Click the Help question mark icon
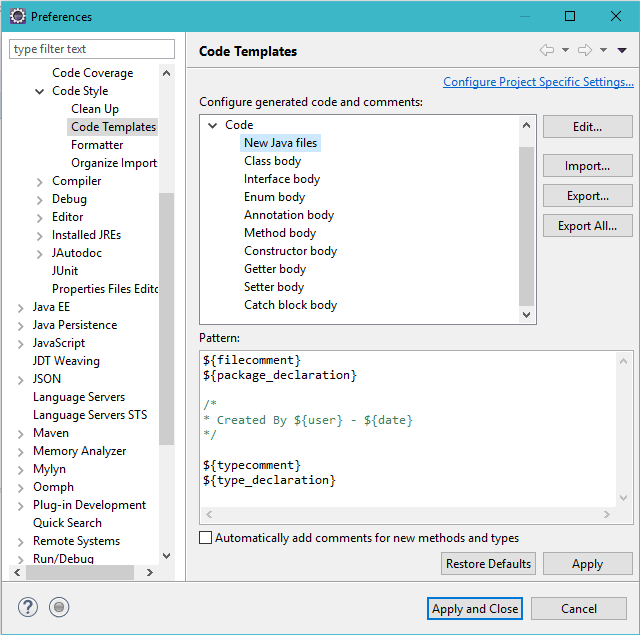The height and width of the screenshot is (635, 640). (x=27, y=607)
